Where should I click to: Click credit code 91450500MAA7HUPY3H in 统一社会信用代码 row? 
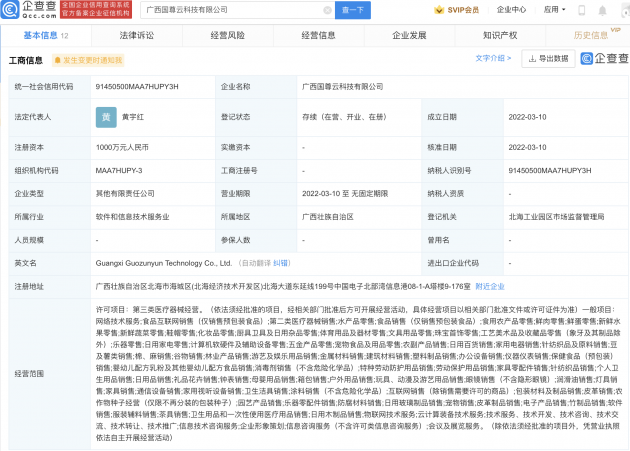coord(137,86)
